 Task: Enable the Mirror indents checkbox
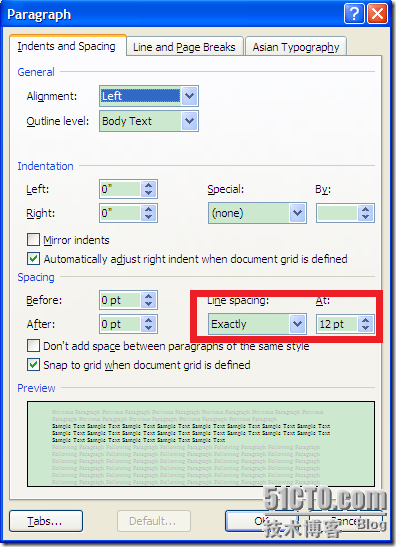(33, 240)
